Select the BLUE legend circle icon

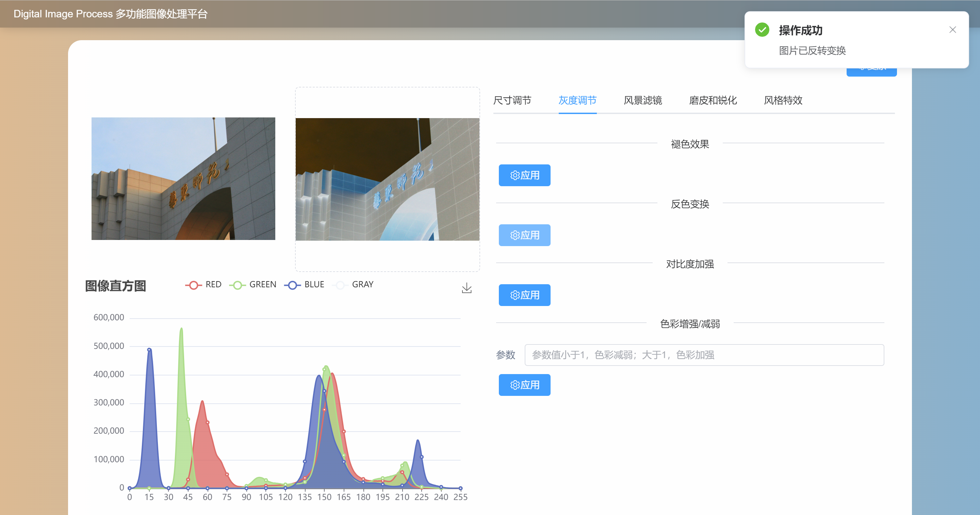point(292,285)
